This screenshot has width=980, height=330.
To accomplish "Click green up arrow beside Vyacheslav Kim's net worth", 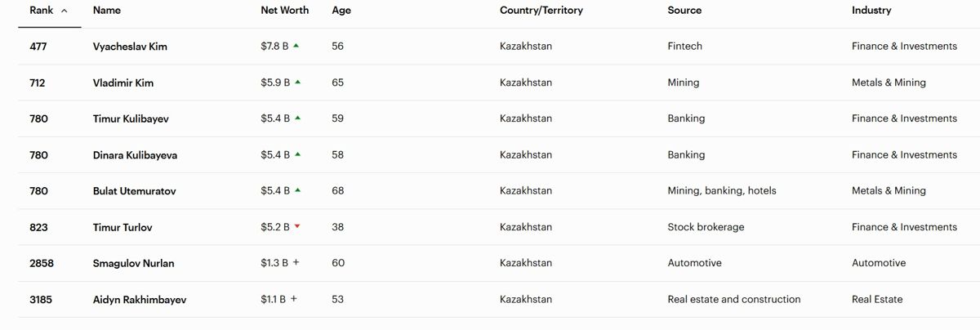I will (296, 46).
